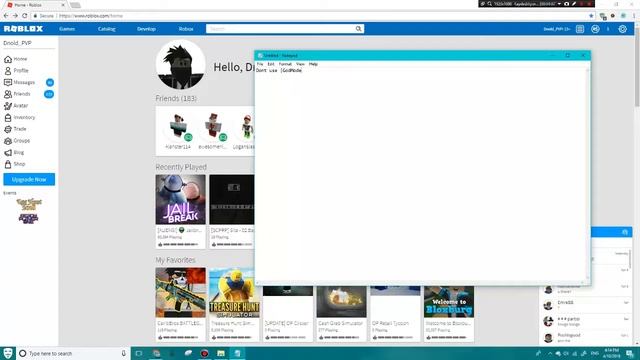
Task: Open Develop in Roblox top navigation
Action: (146, 29)
